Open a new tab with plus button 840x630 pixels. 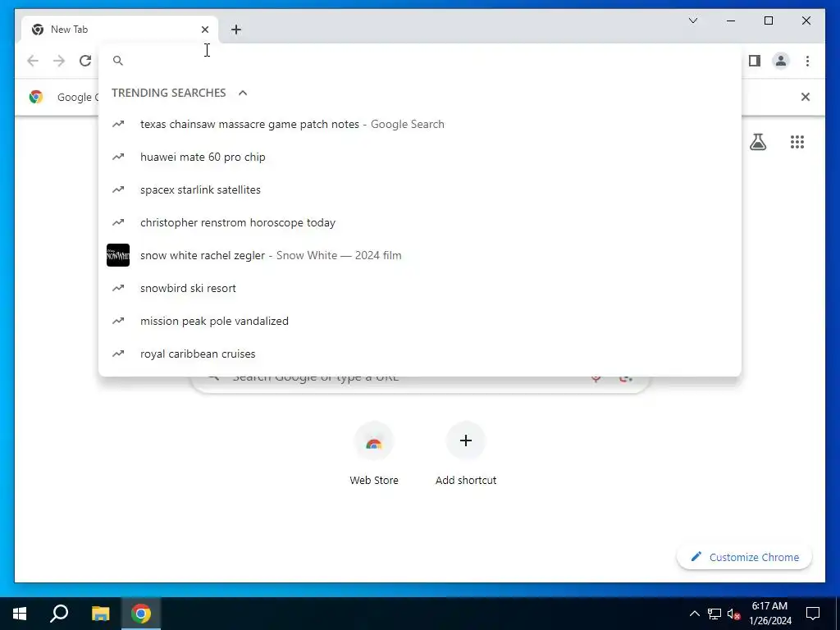point(236,30)
